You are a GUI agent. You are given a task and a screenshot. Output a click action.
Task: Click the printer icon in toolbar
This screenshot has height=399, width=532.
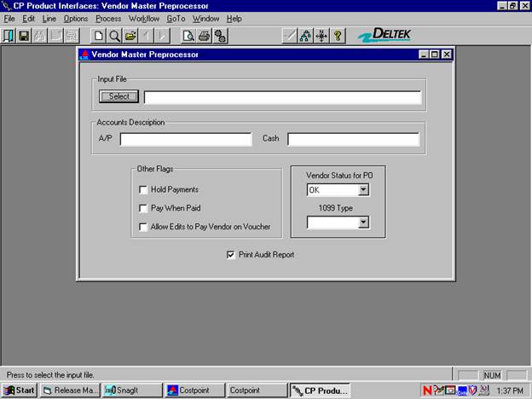click(204, 36)
